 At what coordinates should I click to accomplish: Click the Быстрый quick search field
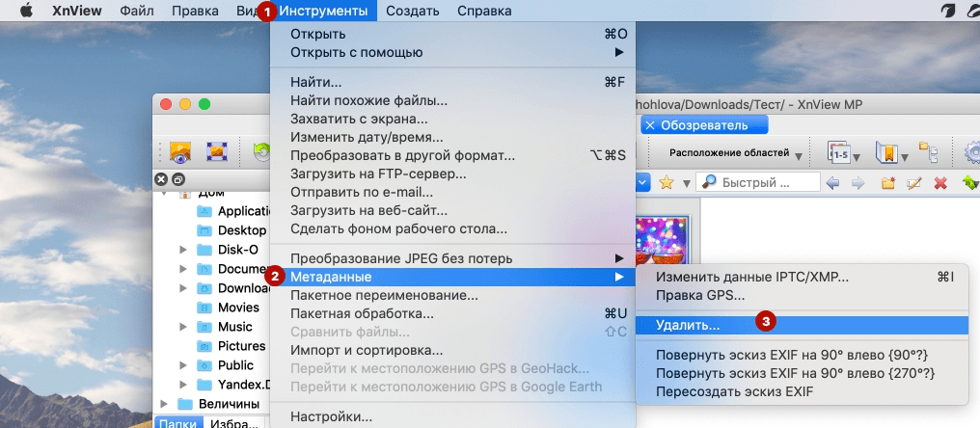coord(757,182)
